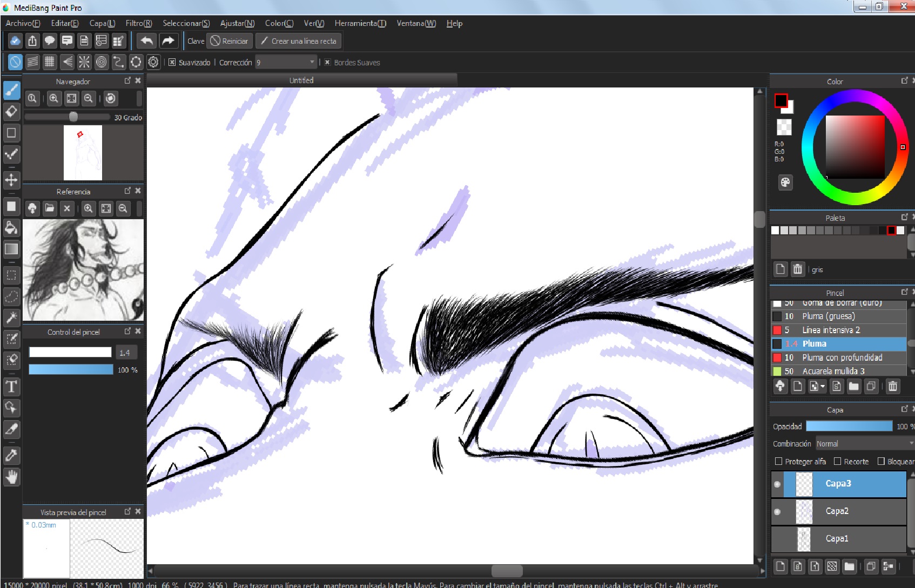Click Crear una línea recta button
The height and width of the screenshot is (588, 915).
point(299,41)
